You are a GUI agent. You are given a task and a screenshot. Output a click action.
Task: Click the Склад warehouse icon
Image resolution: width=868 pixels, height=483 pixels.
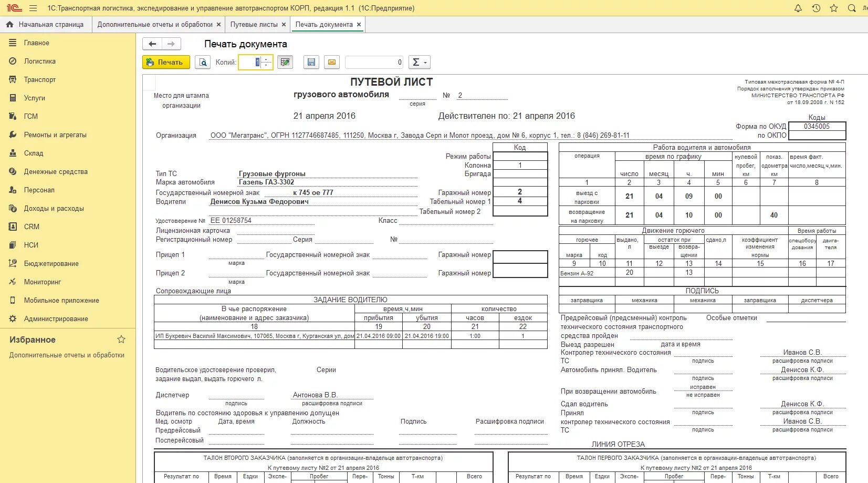pos(13,153)
